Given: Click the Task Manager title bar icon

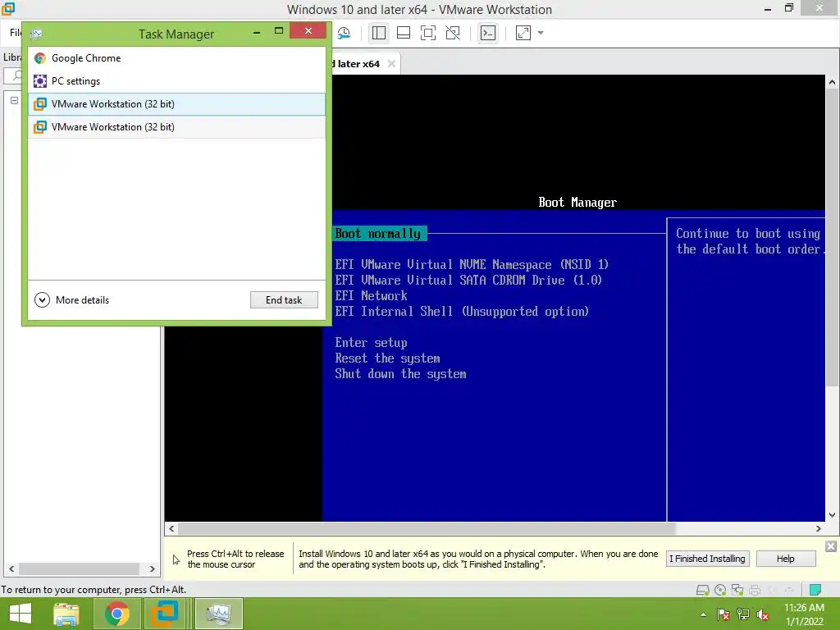Looking at the screenshot, I should [36, 34].
